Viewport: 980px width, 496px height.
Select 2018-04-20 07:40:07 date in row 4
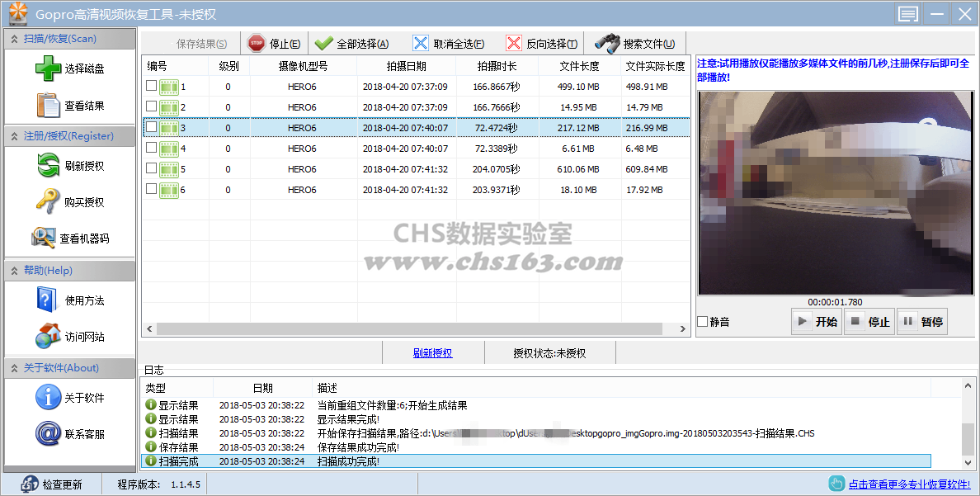tap(406, 149)
